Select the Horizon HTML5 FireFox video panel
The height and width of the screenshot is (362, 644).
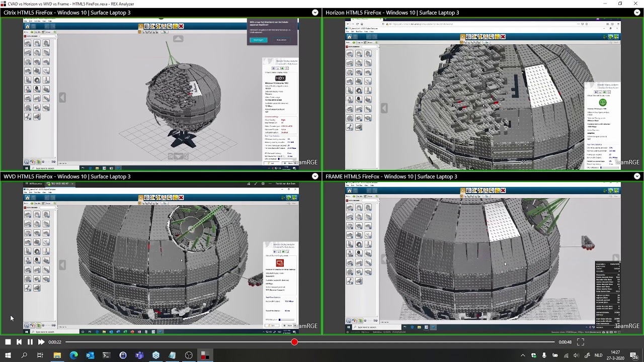click(x=483, y=94)
